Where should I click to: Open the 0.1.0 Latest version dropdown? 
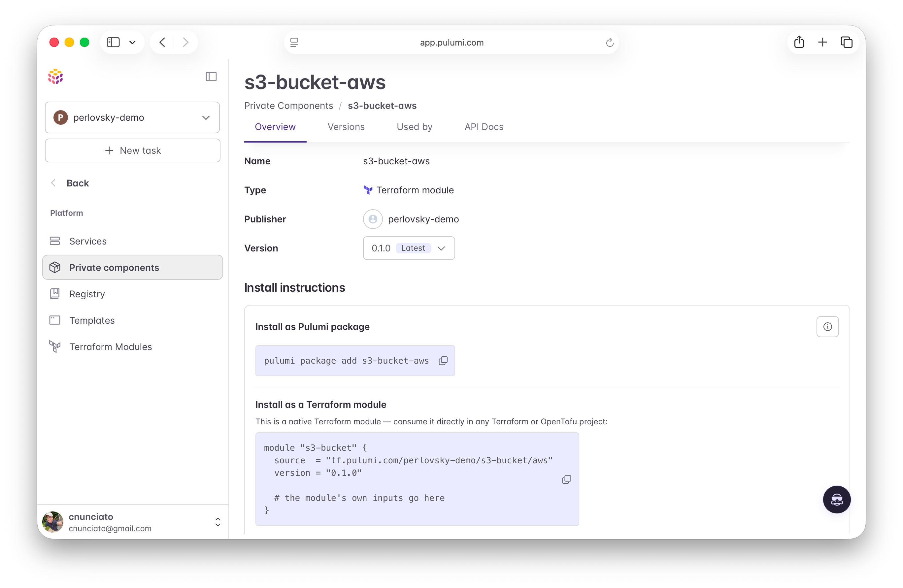(x=409, y=248)
